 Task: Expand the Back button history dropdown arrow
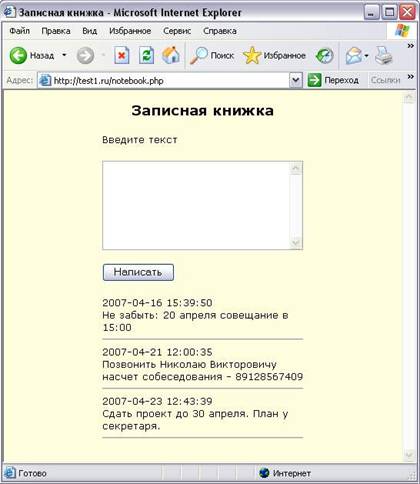(64, 55)
